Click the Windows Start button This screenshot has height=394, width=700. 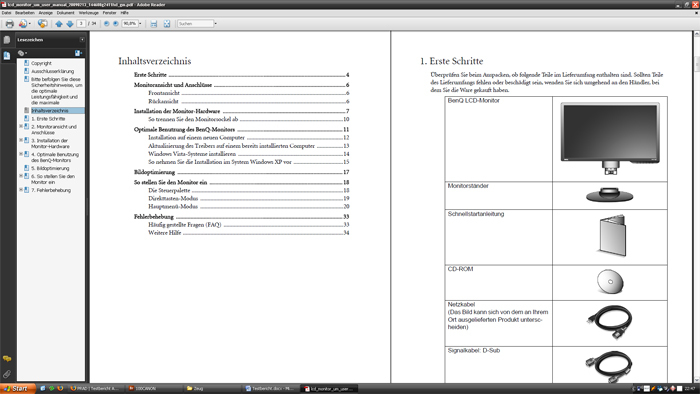(16, 389)
